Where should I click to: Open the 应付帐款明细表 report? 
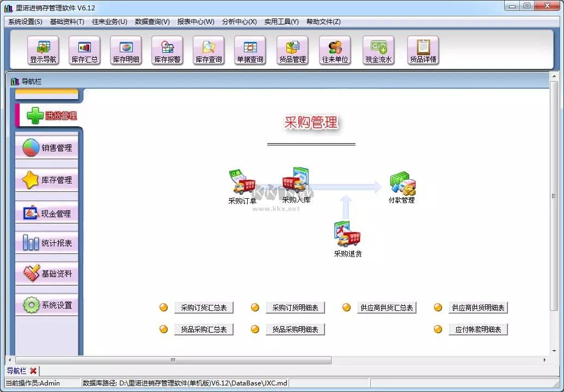coord(478,328)
